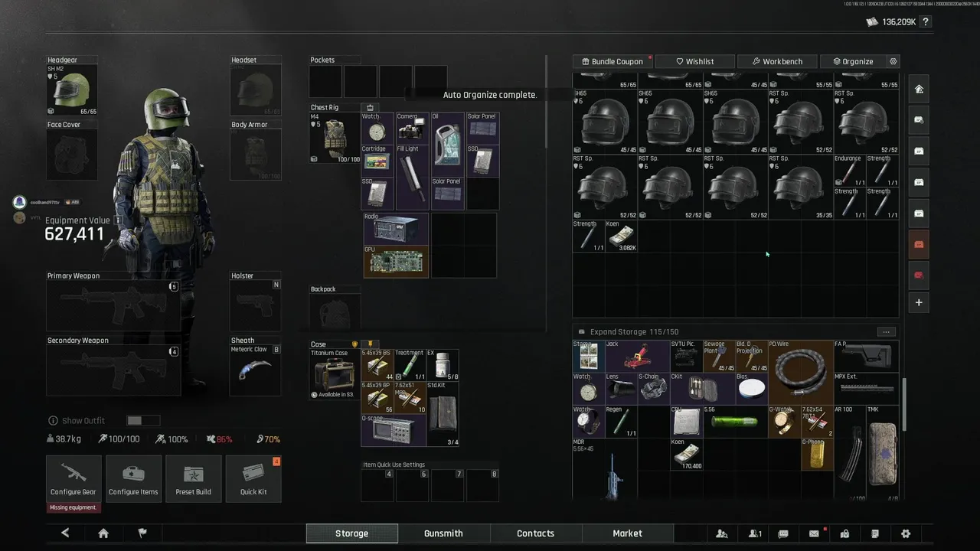980x551 pixels.
Task: Open game settings gear in bottom bar
Action: click(x=906, y=533)
